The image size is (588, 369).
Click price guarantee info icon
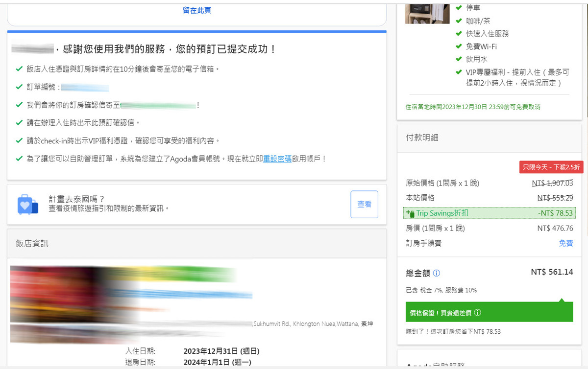tap(477, 312)
